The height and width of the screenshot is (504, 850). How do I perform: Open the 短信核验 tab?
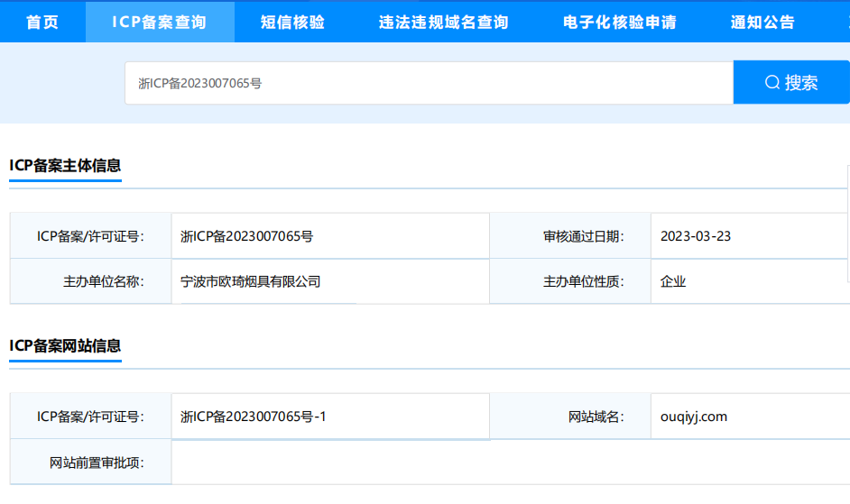[x=292, y=22]
